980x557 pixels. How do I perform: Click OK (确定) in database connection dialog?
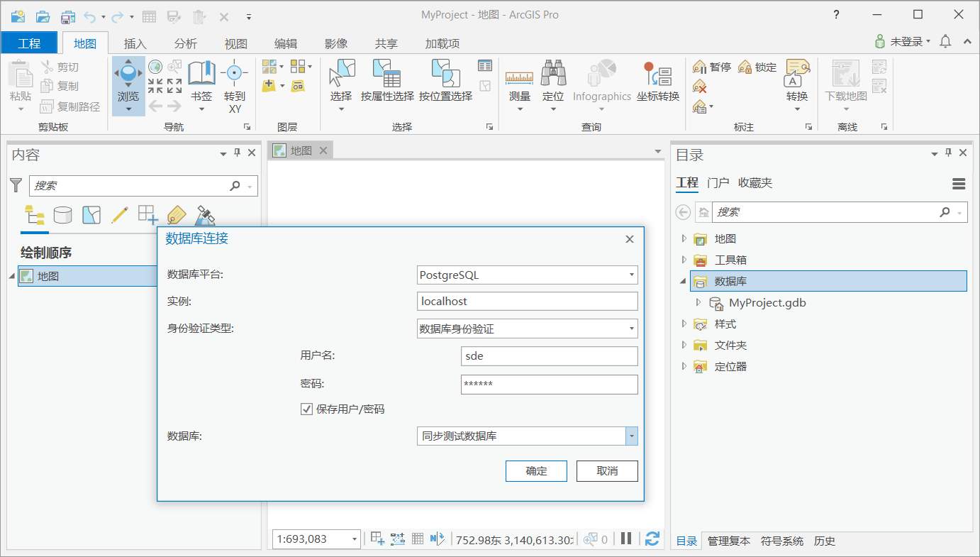536,471
